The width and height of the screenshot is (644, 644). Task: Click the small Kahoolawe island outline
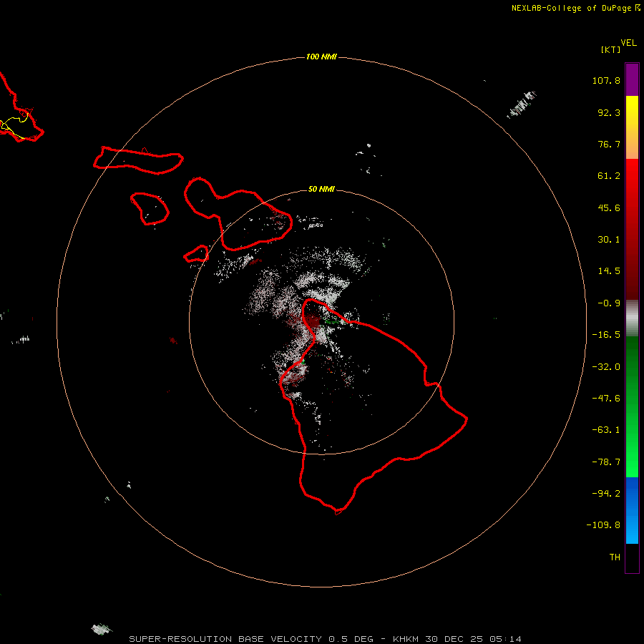point(196,254)
